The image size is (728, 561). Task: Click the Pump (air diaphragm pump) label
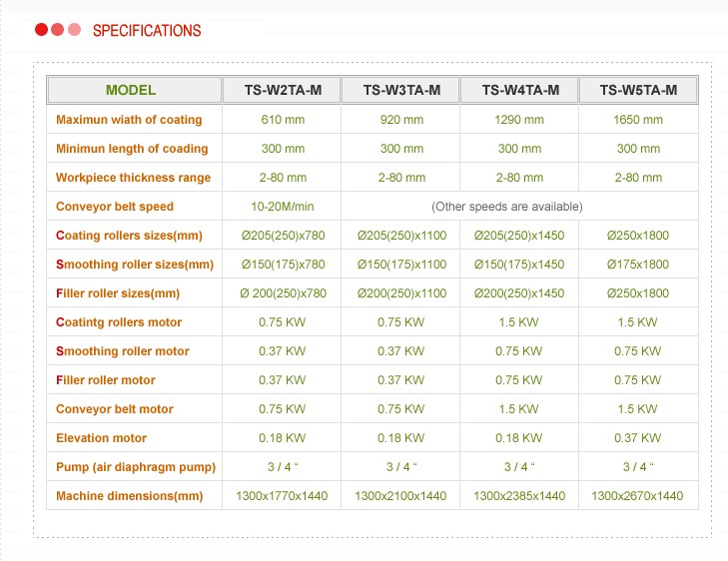pyautogui.click(x=136, y=467)
